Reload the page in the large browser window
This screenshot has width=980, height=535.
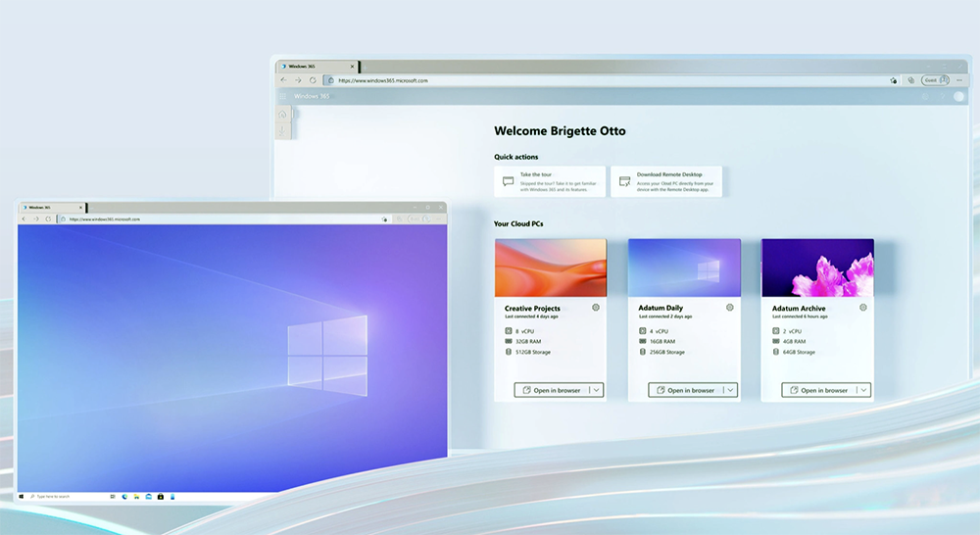(x=313, y=80)
